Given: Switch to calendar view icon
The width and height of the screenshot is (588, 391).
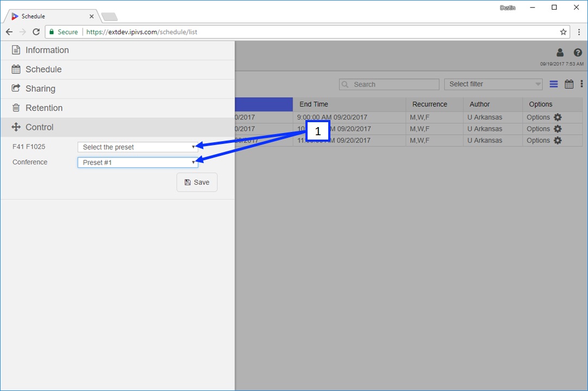Looking at the screenshot, I should pyautogui.click(x=569, y=84).
